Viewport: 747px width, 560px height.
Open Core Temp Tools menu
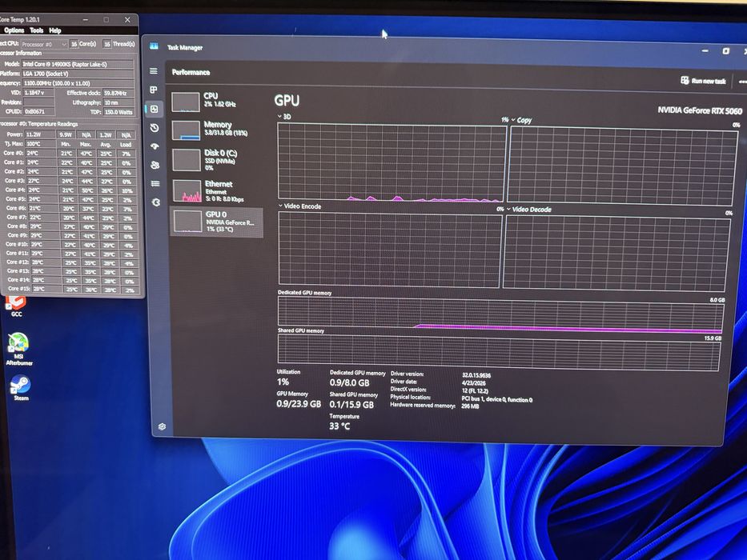[x=36, y=30]
